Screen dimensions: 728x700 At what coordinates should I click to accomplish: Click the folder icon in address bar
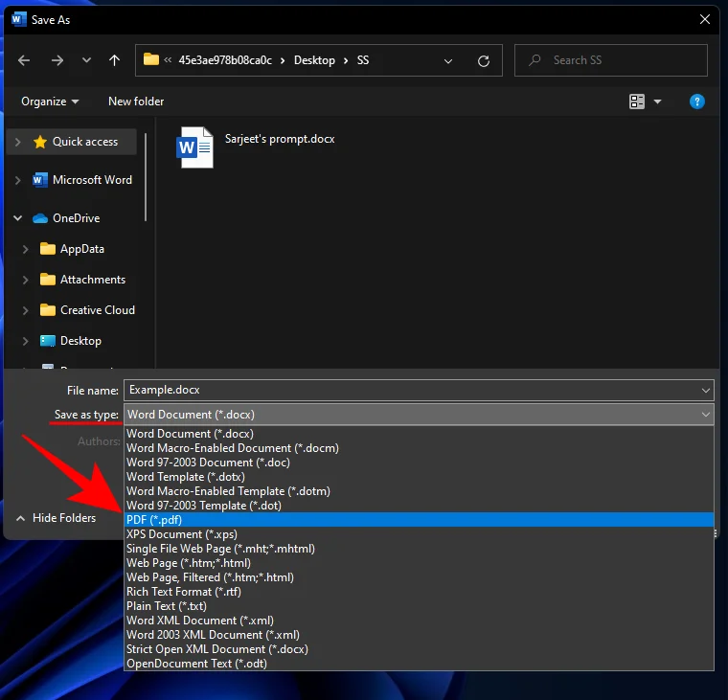[x=151, y=59]
